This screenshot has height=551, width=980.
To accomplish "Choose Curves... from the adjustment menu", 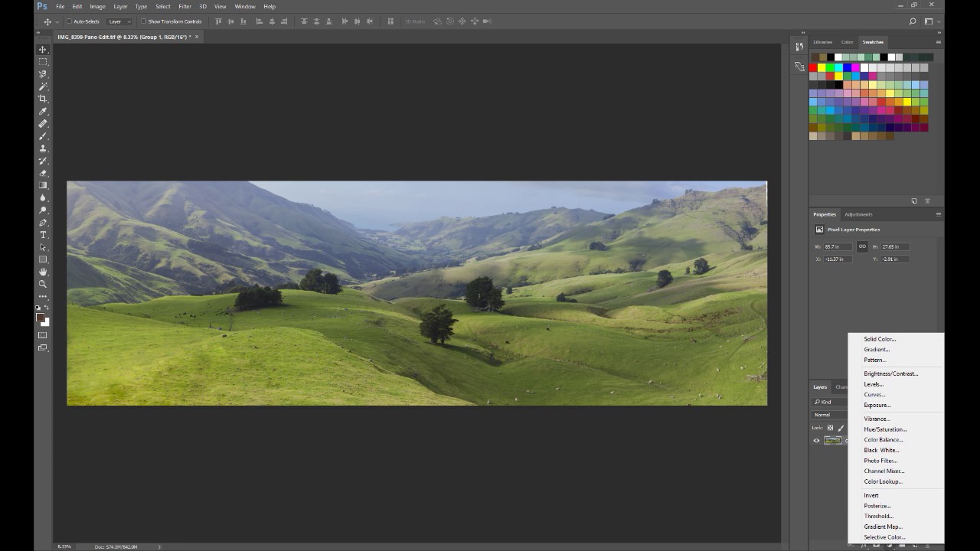I will click(874, 395).
